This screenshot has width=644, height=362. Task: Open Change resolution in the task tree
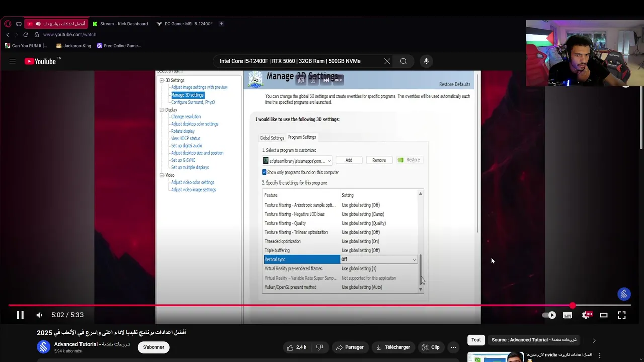[x=186, y=117]
